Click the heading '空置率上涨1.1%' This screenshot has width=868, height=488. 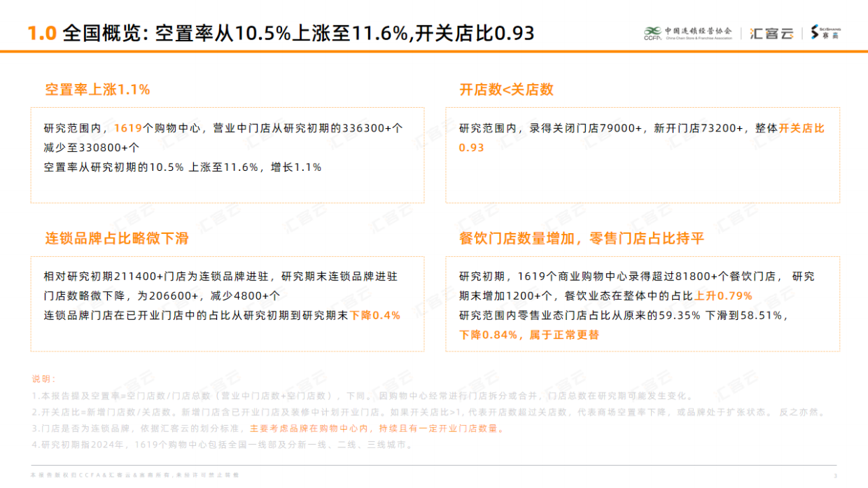pos(97,90)
